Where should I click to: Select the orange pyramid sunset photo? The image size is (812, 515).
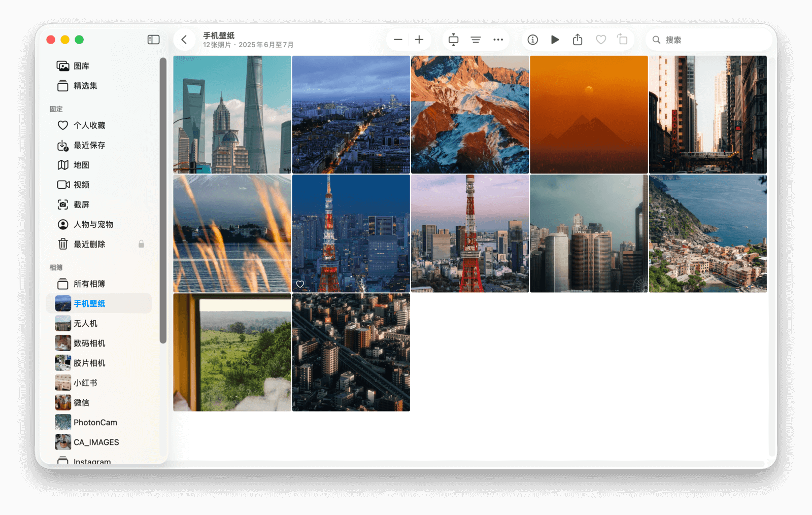(x=589, y=115)
